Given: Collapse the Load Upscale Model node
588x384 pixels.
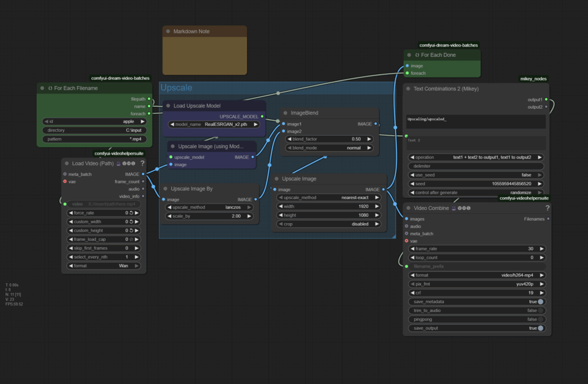Looking at the screenshot, I should click(x=168, y=106).
